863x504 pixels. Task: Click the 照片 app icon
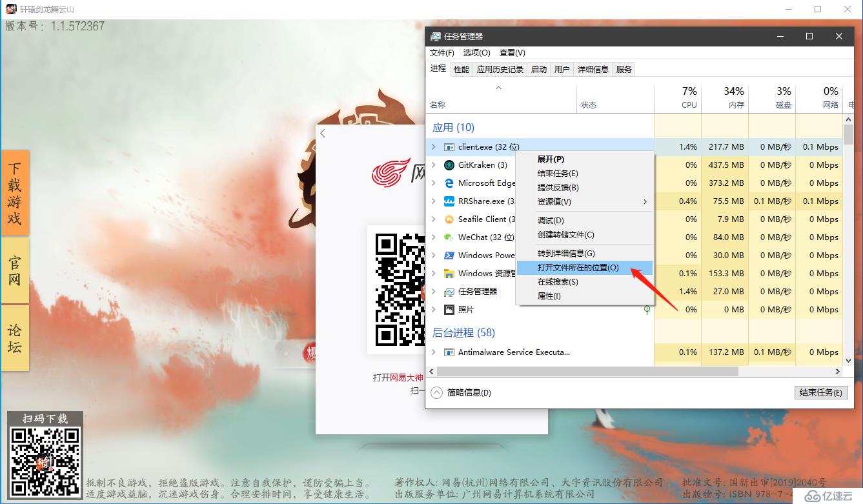coord(449,310)
